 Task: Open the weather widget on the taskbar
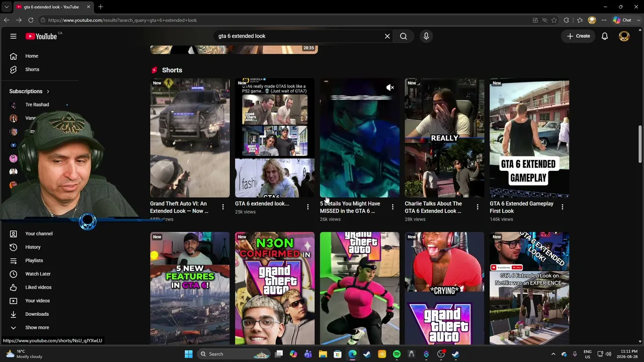(x=23, y=354)
